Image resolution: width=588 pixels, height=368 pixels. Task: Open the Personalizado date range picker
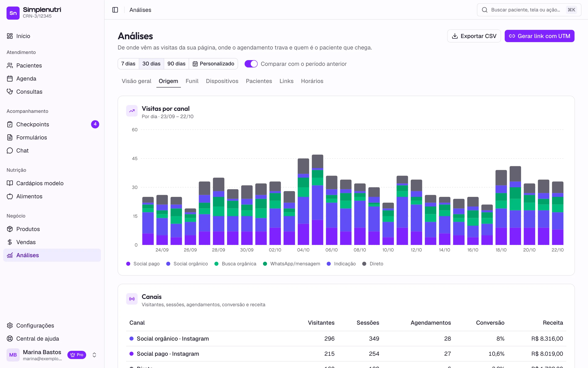[213, 64]
